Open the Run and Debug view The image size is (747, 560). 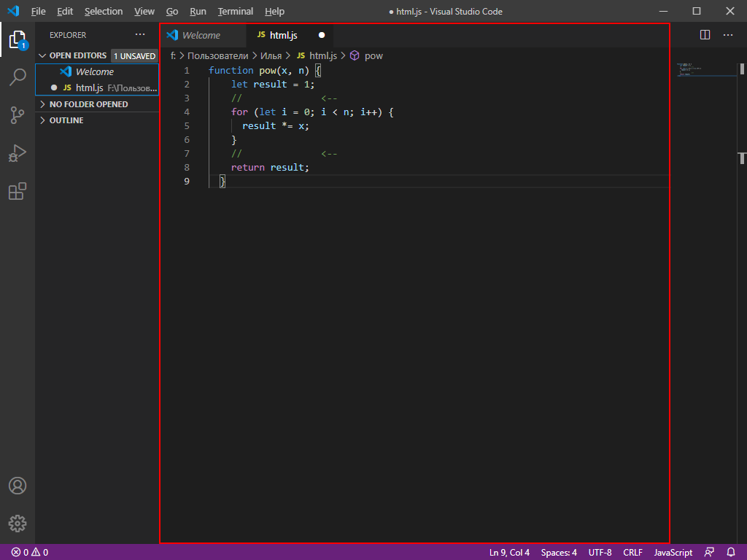pyautogui.click(x=18, y=153)
